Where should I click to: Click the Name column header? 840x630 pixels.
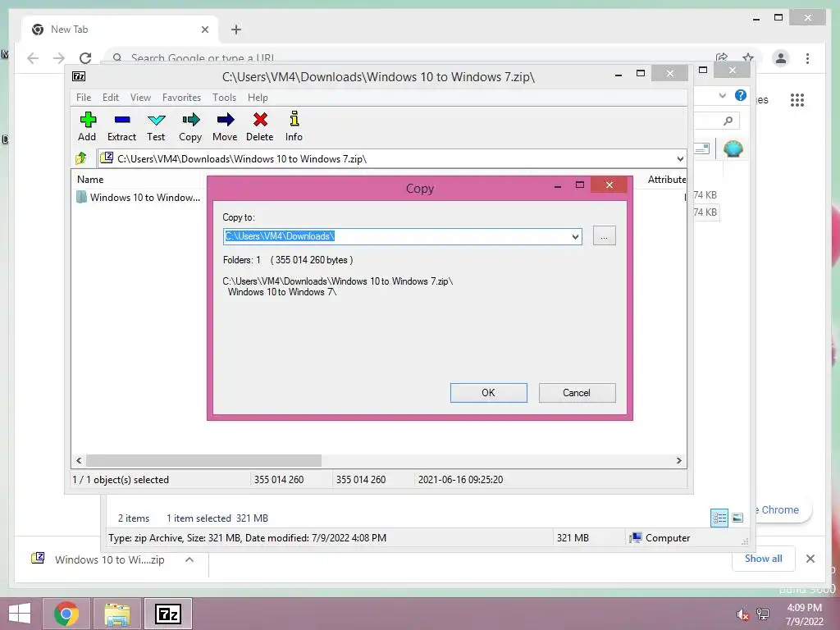pyautogui.click(x=90, y=180)
